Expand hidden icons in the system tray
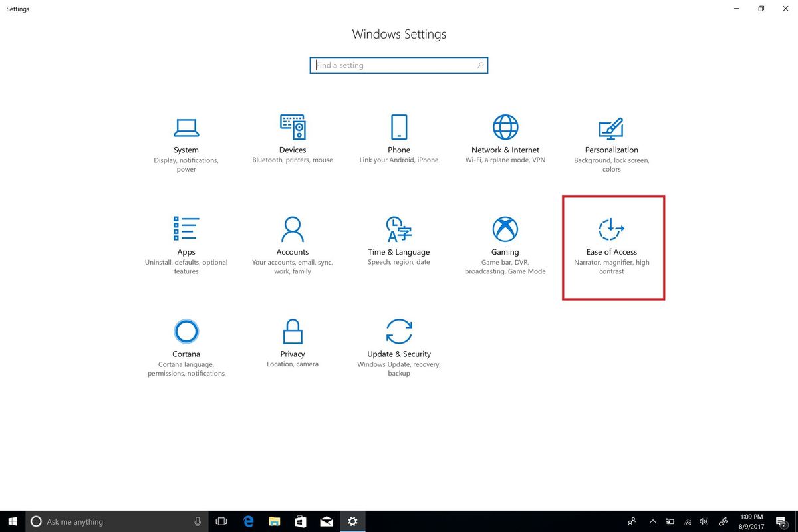Screen dimensions: 798x532 [652, 521]
